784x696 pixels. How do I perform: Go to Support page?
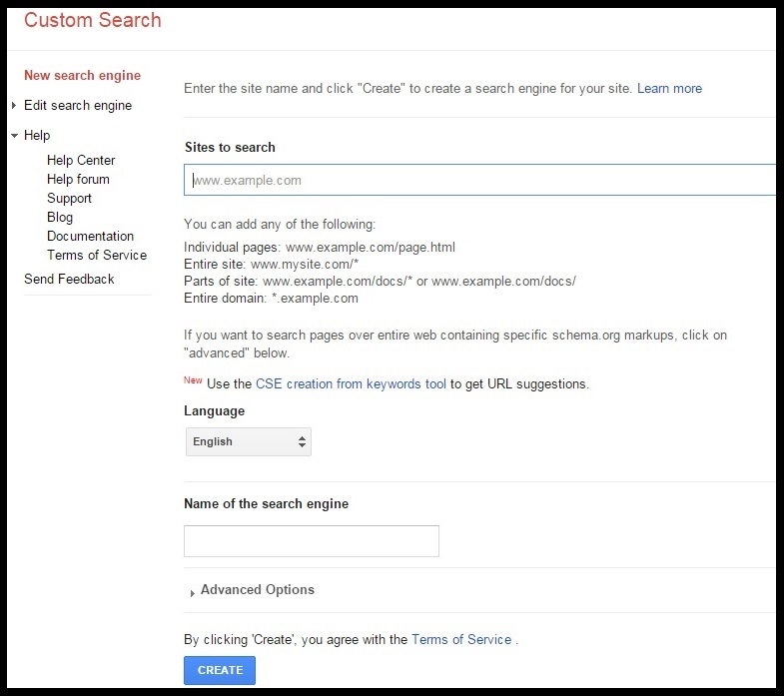[x=69, y=198]
